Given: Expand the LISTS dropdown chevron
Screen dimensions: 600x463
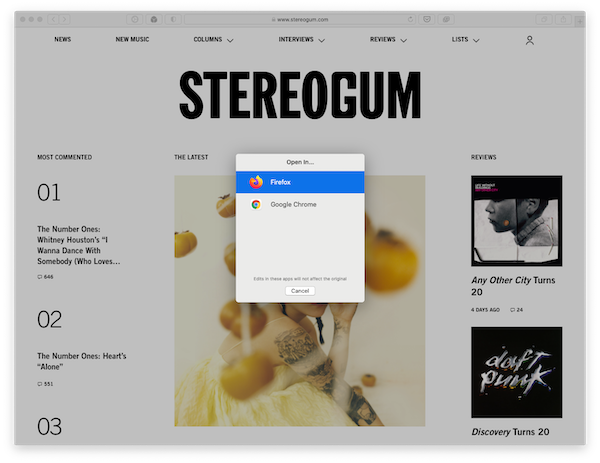Looking at the screenshot, I should tap(476, 40).
